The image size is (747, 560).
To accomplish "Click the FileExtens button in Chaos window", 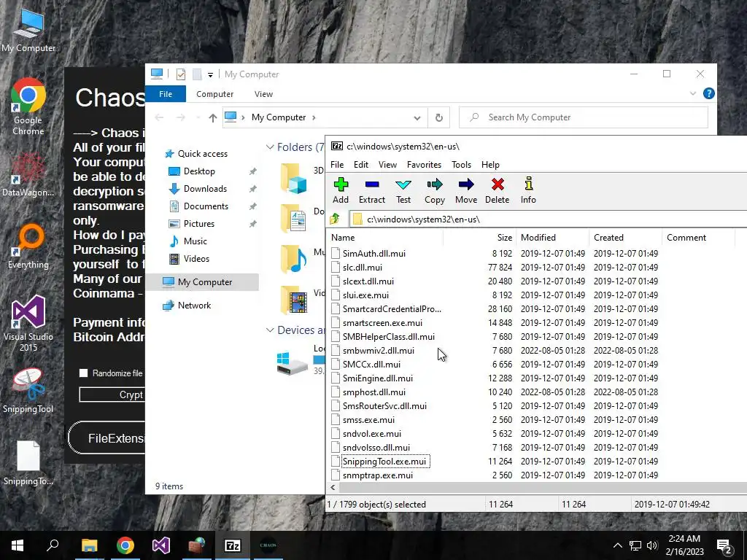I will click(107, 438).
